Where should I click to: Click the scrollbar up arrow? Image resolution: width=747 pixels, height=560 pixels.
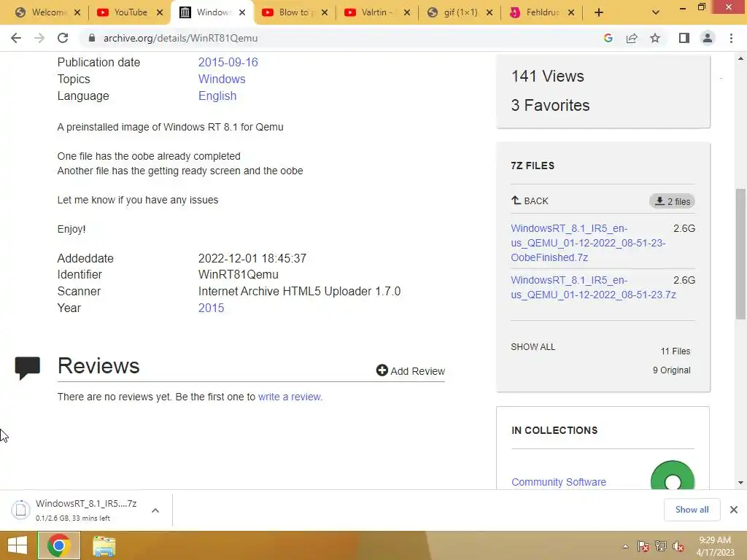click(740, 58)
